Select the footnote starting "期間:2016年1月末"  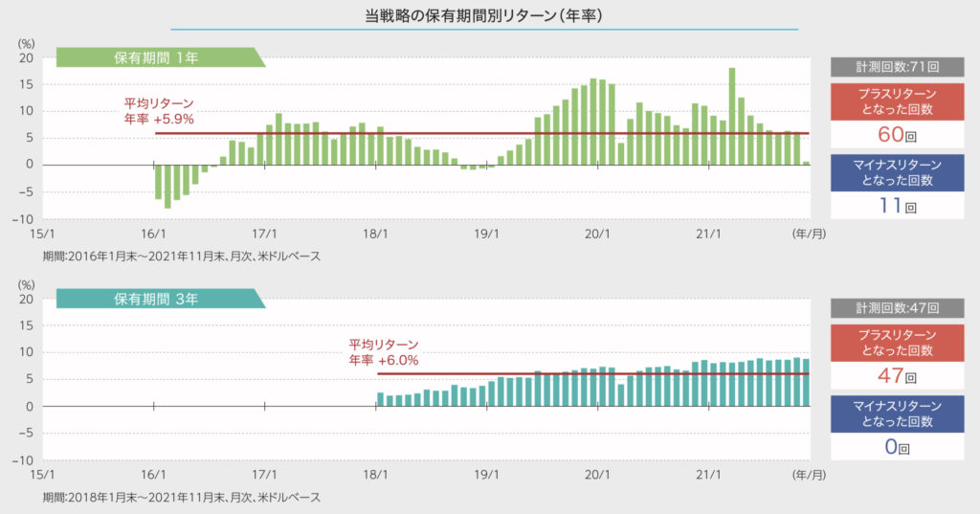coord(182,257)
